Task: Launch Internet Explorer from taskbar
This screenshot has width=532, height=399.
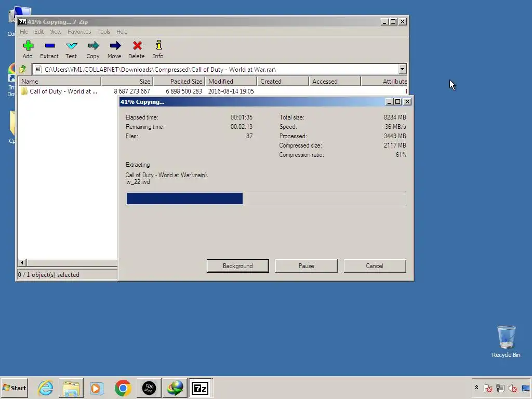Action: (x=46, y=388)
